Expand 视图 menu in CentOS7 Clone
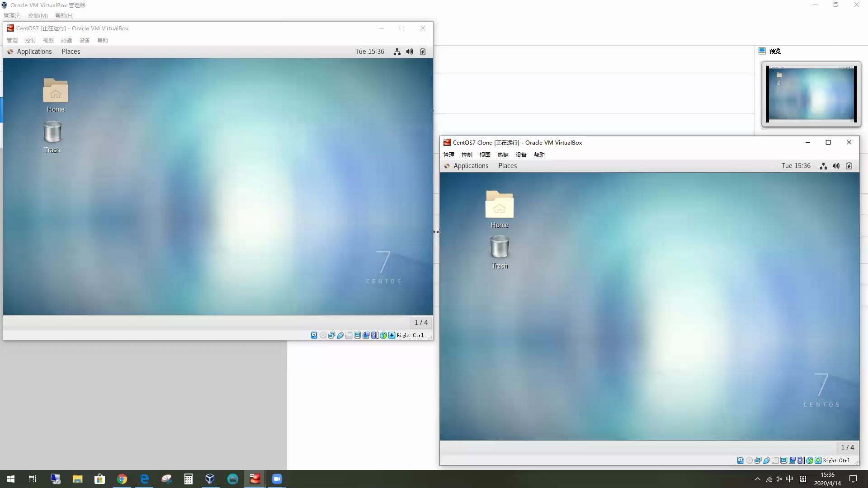This screenshot has height=488, width=868. click(485, 155)
